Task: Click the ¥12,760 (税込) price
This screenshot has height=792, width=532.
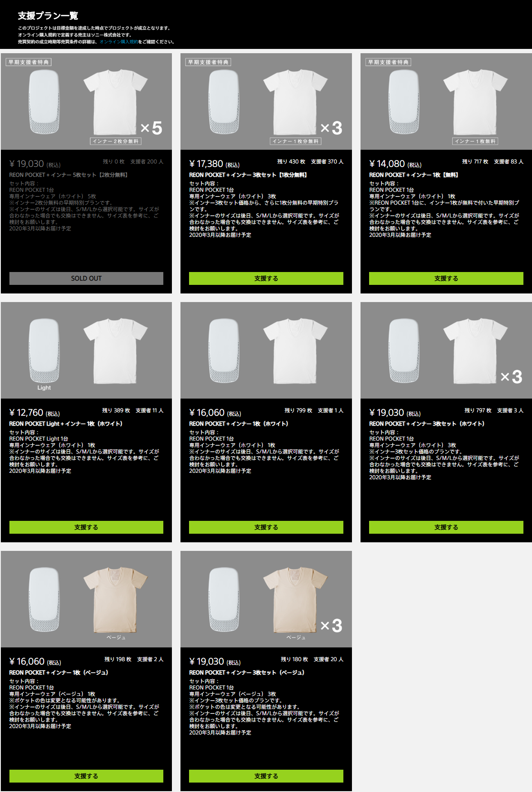Action: (x=34, y=413)
